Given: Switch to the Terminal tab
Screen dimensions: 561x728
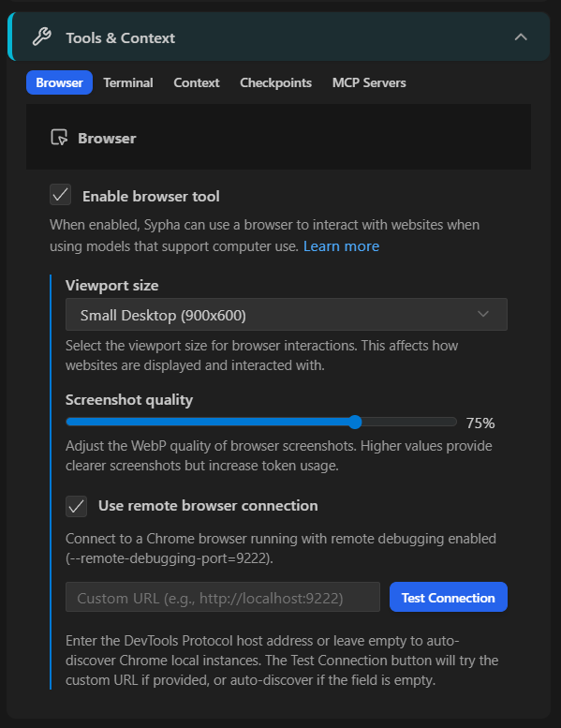Looking at the screenshot, I should (x=128, y=82).
